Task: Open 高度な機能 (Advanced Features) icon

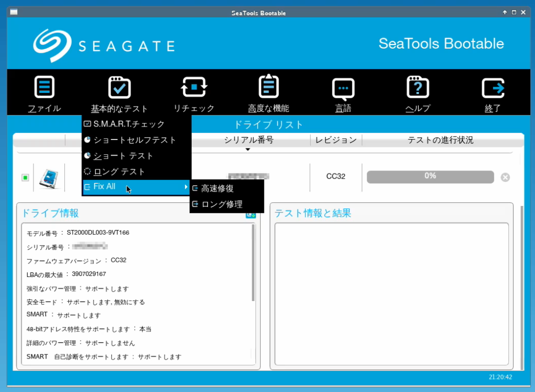Action: [x=268, y=86]
